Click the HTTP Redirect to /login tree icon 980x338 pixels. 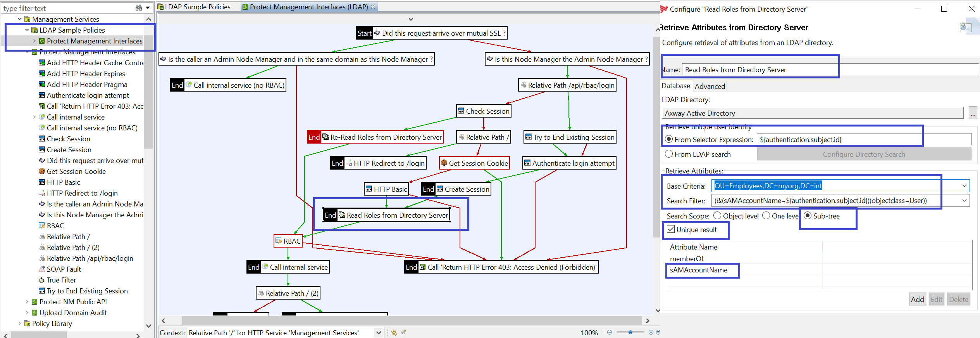[x=42, y=193]
